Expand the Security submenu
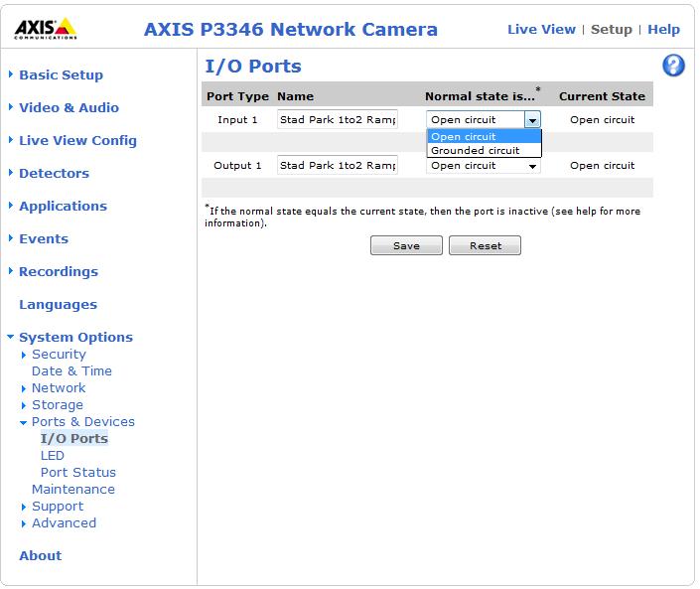 pyautogui.click(x=59, y=355)
